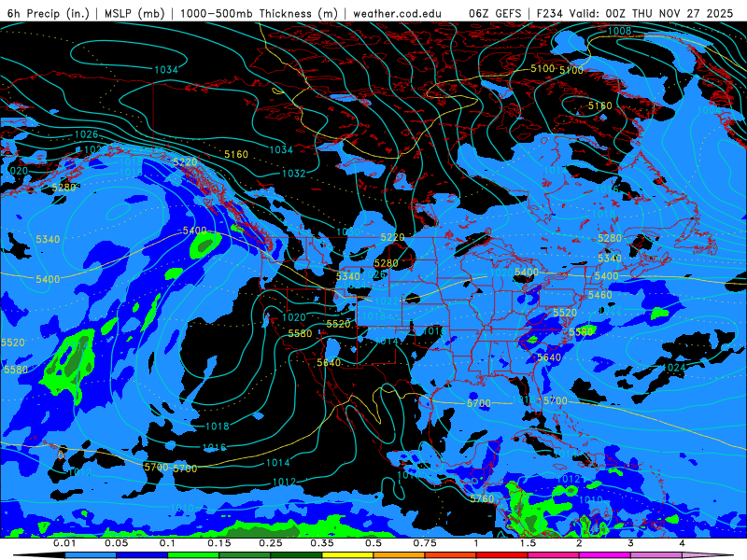The image size is (747, 560).
Task: Click the red 1 inch legend swatch
Action: 502,555
